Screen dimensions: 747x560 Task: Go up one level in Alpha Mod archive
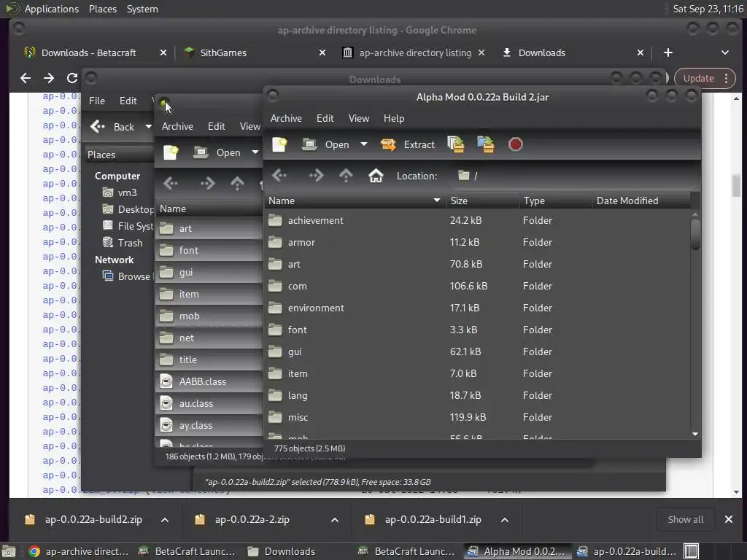(x=346, y=176)
